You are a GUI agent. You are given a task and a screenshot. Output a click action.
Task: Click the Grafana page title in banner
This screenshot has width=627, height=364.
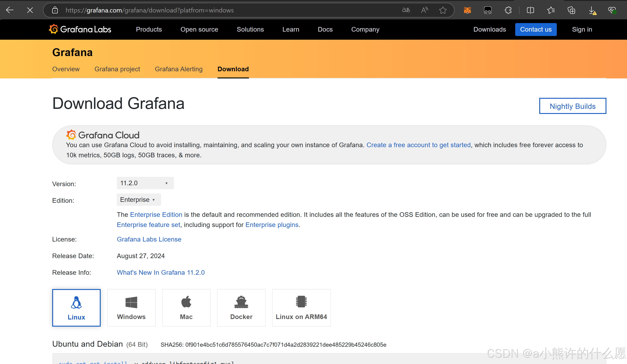tap(73, 52)
